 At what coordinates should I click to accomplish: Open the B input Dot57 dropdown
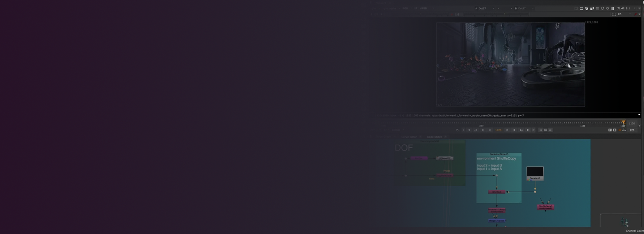[525, 8]
